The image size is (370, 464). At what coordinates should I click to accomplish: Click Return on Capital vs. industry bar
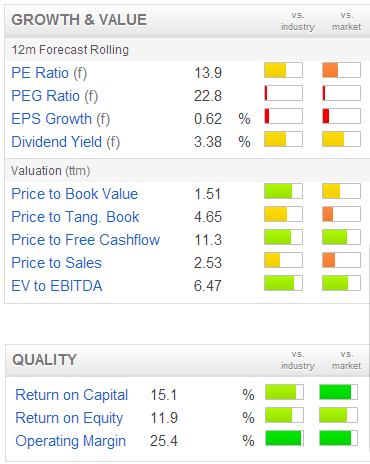pyautogui.click(x=284, y=392)
